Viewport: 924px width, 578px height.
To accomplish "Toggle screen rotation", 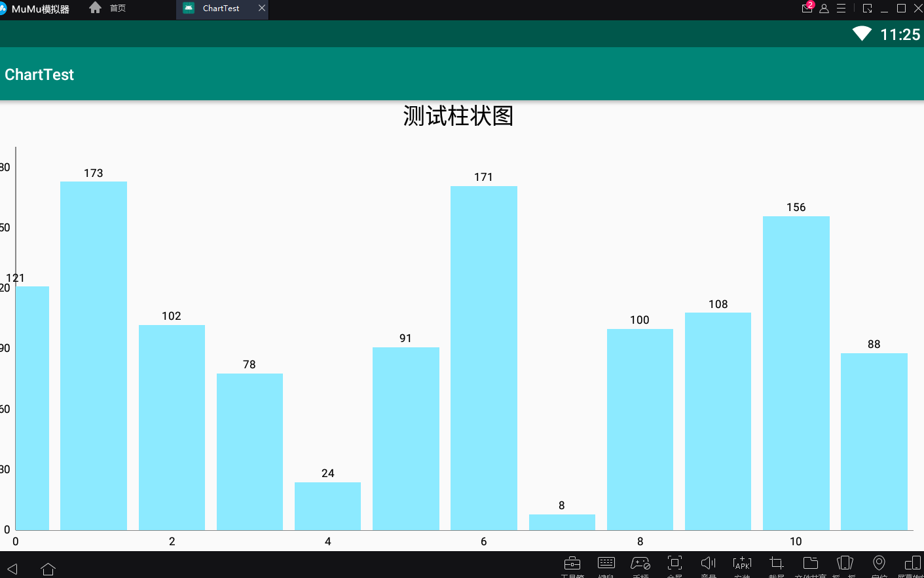I will click(913, 564).
